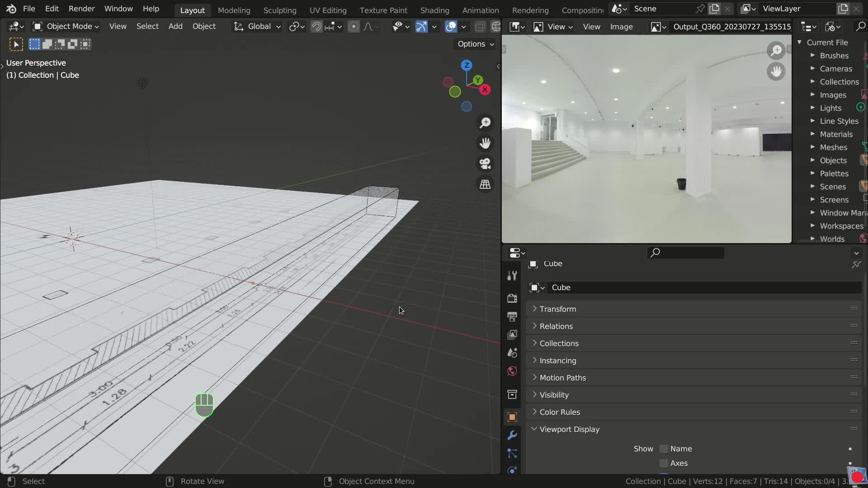This screenshot has width=868, height=488.
Task: Click the Cube object name field
Action: (x=703, y=287)
